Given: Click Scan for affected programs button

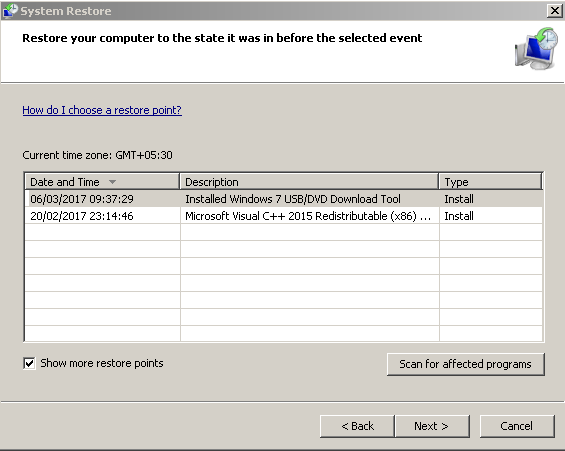Looking at the screenshot, I should coord(465,364).
